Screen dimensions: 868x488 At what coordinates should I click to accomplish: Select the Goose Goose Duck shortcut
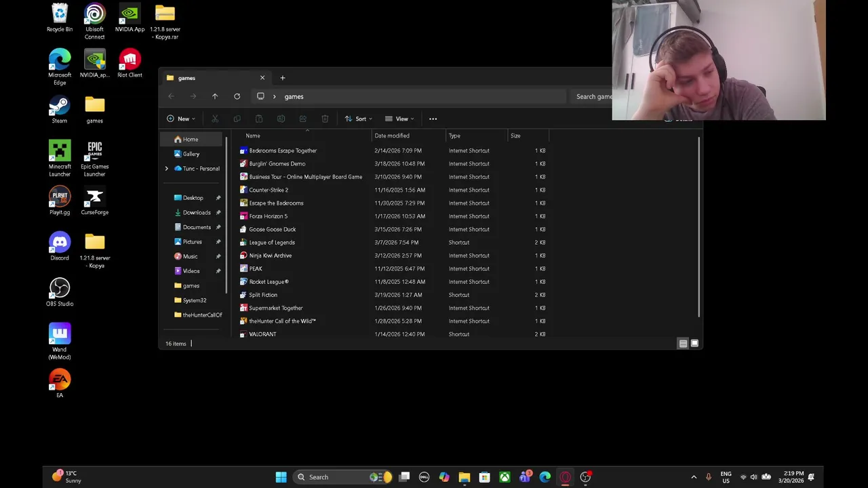pyautogui.click(x=272, y=229)
